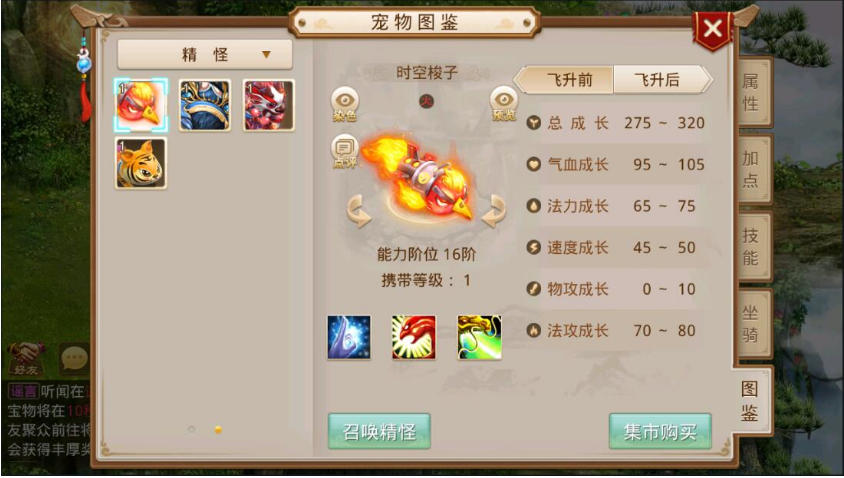Image resolution: width=844 pixels, height=478 pixels.
Task: Open the 精怪 category dropdown
Action: click(205, 54)
